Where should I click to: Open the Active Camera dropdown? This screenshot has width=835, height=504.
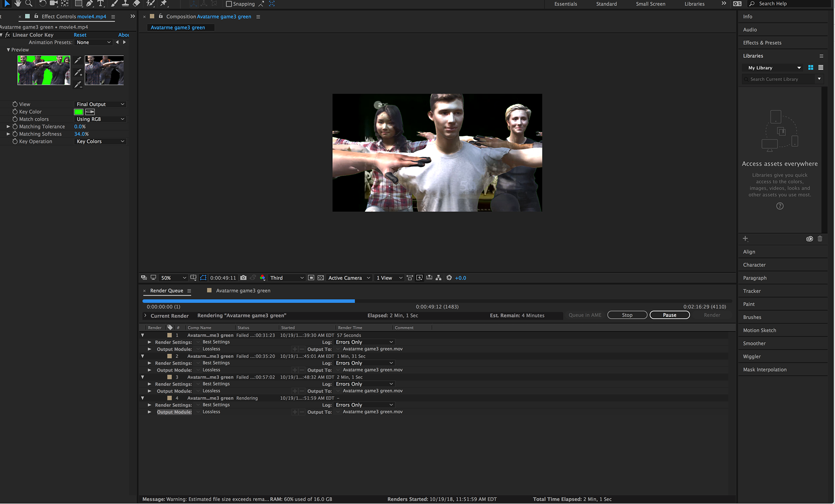click(349, 278)
